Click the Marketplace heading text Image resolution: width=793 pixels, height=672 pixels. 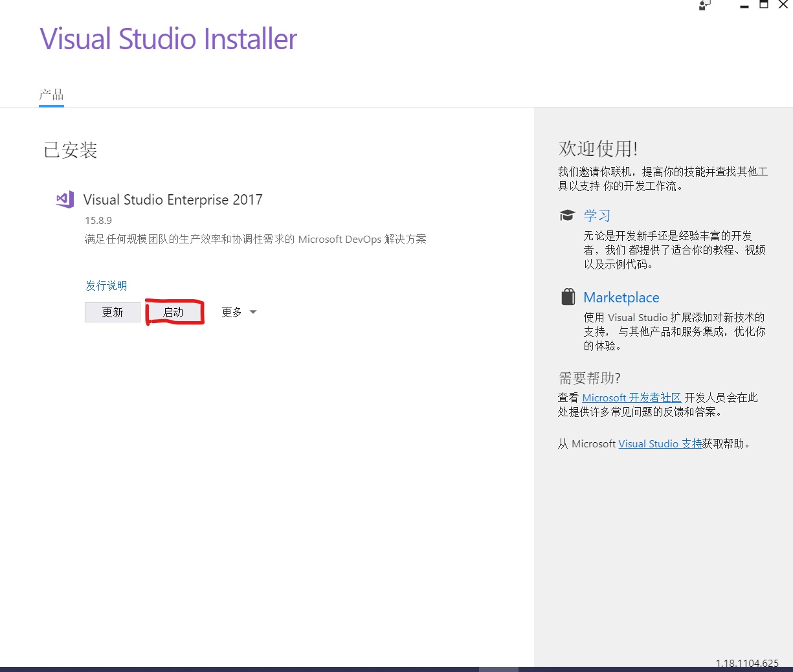(621, 297)
